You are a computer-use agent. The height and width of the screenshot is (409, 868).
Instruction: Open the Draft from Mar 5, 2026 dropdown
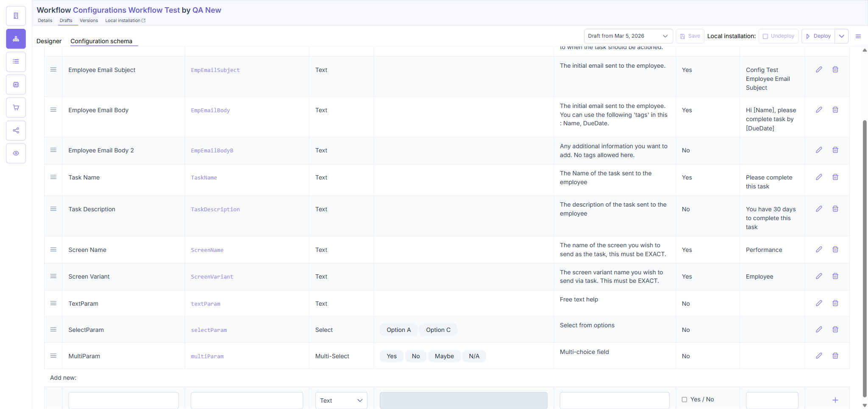628,36
